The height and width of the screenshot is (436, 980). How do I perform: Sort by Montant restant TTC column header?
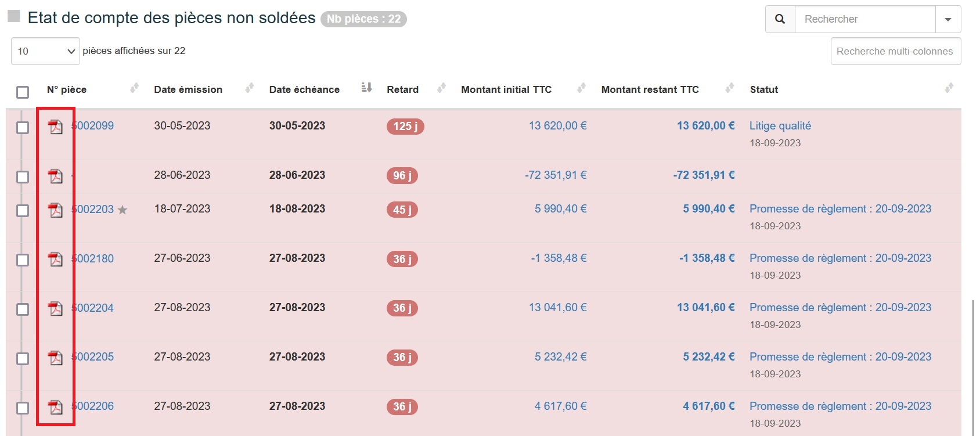(650, 89)
